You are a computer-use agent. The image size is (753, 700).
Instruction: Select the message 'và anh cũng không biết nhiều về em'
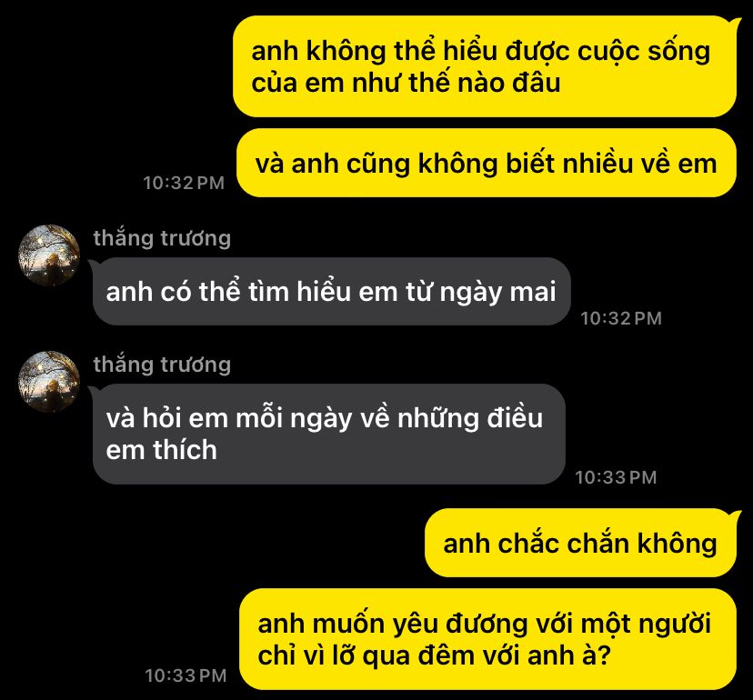486,163
